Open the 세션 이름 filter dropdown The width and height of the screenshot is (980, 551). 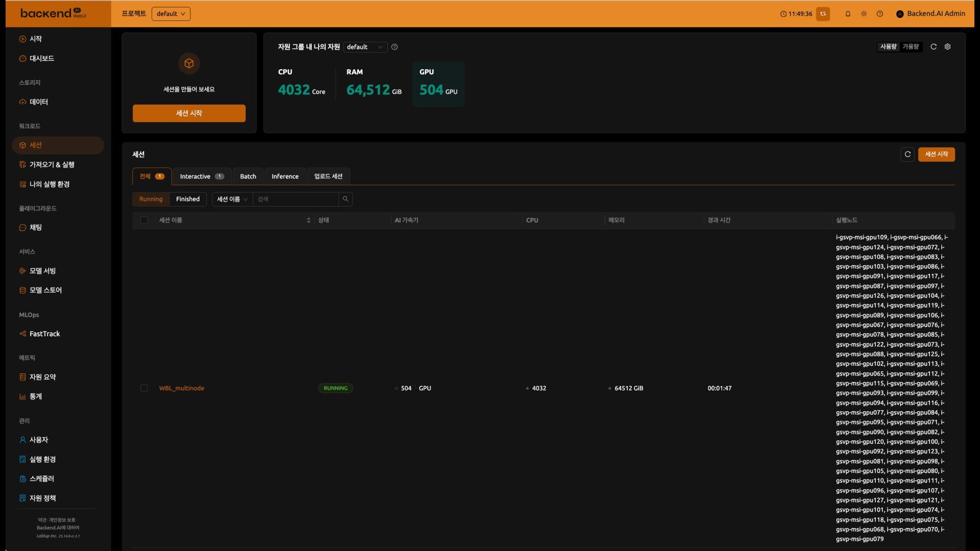pos(232,199)
